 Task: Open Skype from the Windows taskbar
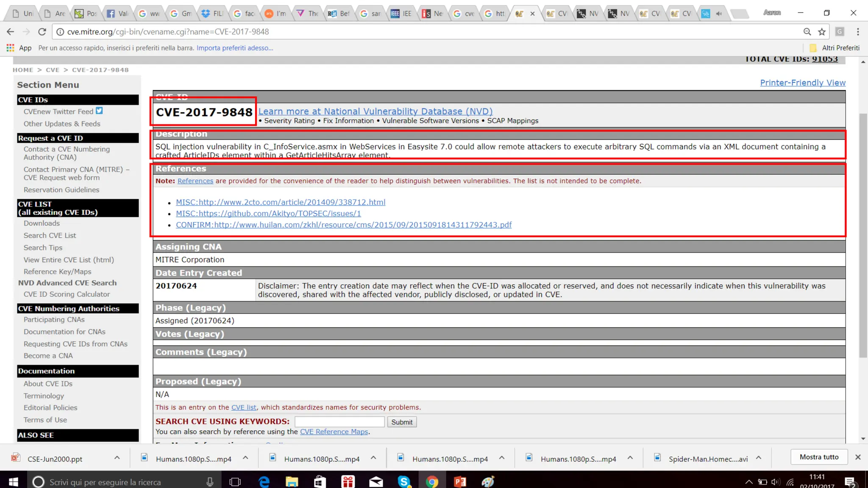pyautogui.click(x=404, y=482)
